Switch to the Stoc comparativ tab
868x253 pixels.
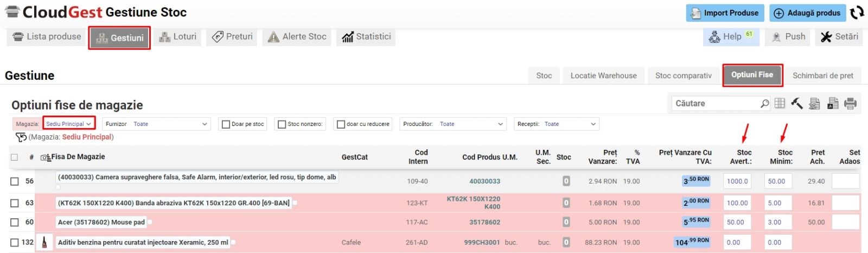tap(683, 75)
